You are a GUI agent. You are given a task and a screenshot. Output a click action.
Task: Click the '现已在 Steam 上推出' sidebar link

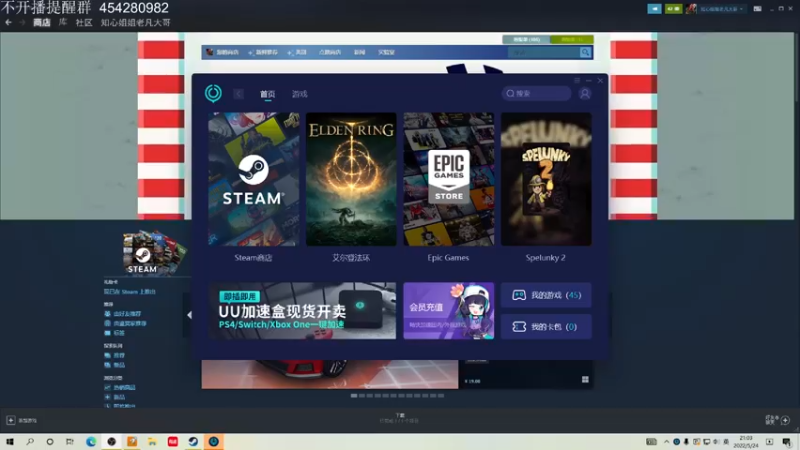[130, 292]
